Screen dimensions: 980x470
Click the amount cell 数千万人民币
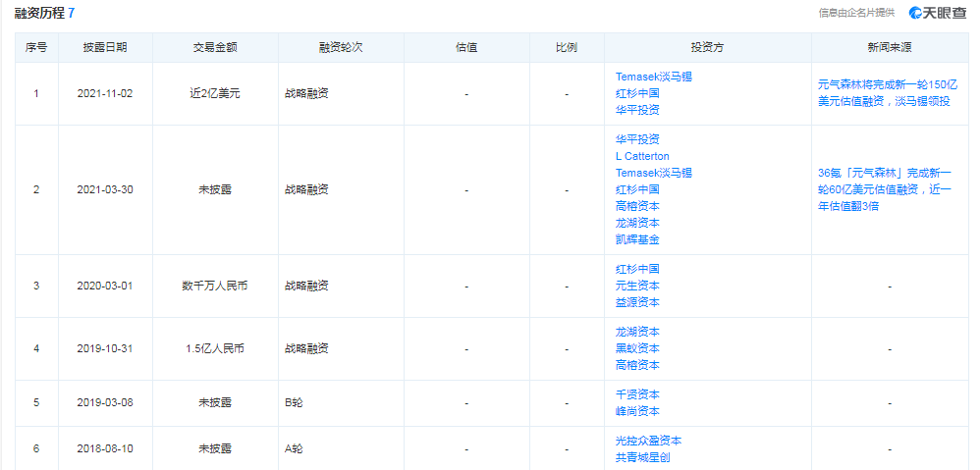[x=215, y=286]
